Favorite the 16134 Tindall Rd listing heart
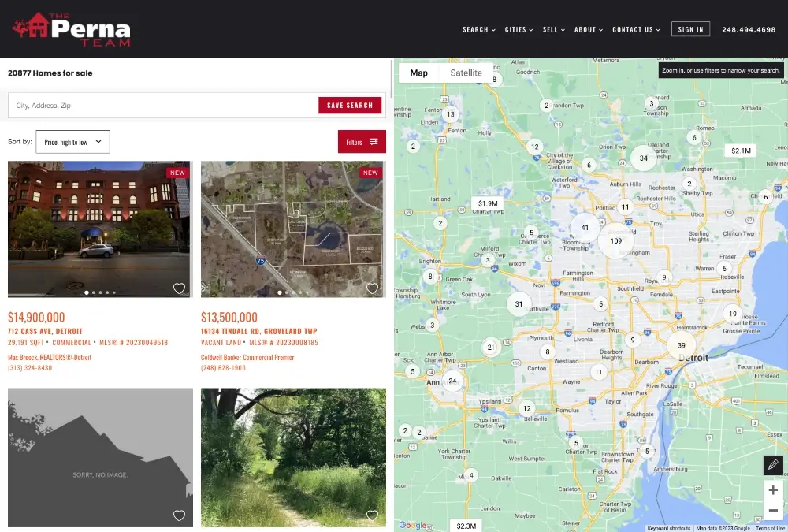Screen dimensions: 788x532 point(372,288)
